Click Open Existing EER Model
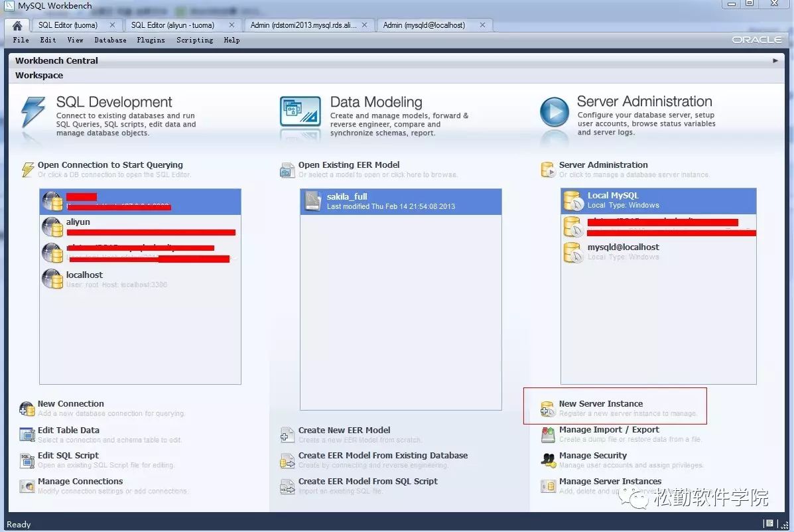This screenshot has width=794, height=532. tap(349, 165)
